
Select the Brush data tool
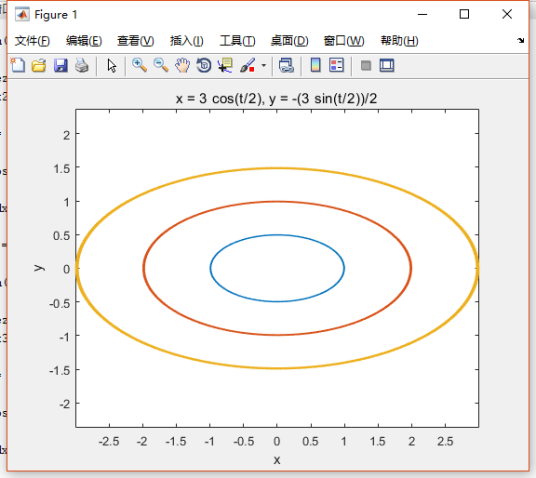click(247, 65)
